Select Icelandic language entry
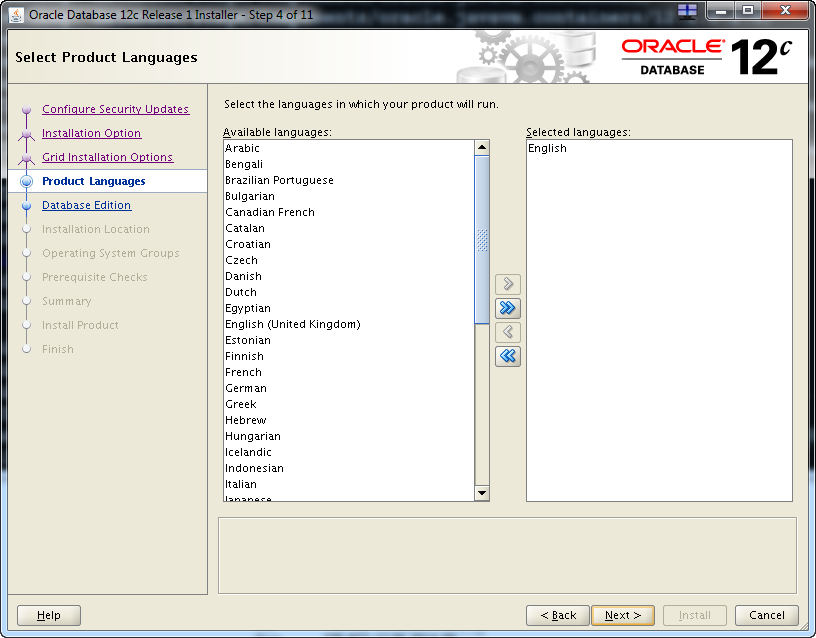 pos(349,452)
